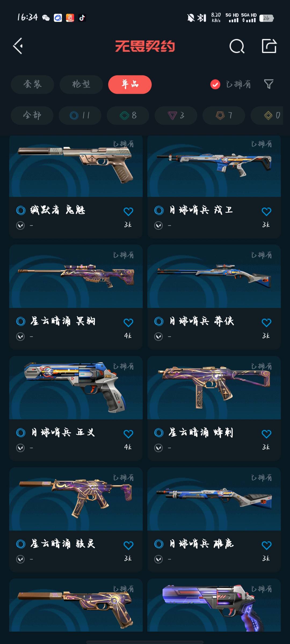The height and width of the screenshot is (644, 290).
Task: Tap the share icon in header
Action: click(x=269, y=46)
